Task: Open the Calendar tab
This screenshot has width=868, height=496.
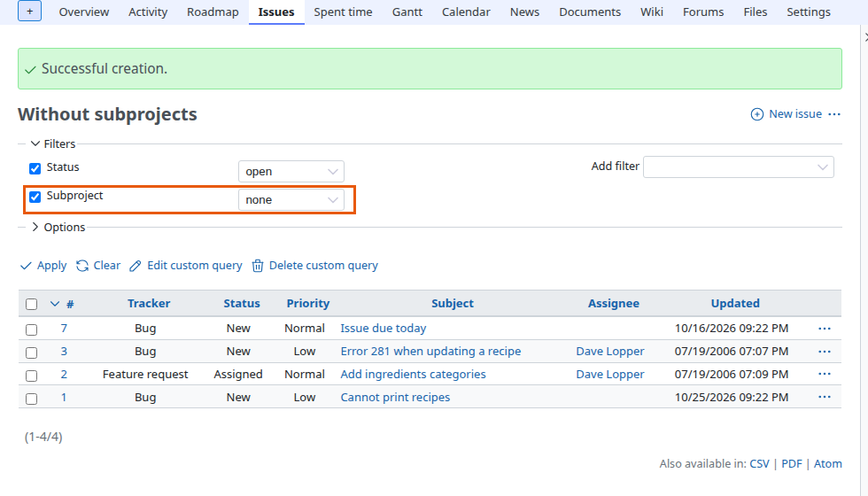Action: click(466, 12)
